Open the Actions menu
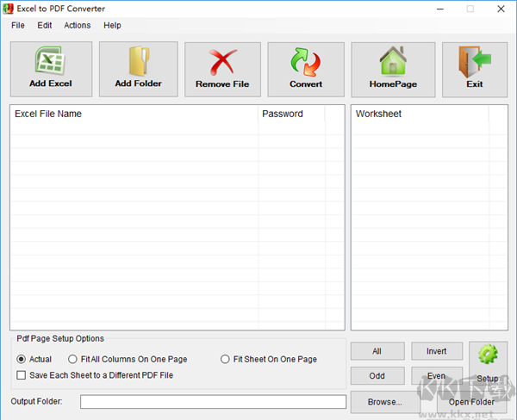Screen dimensions: 517x420 coord(77,25)
